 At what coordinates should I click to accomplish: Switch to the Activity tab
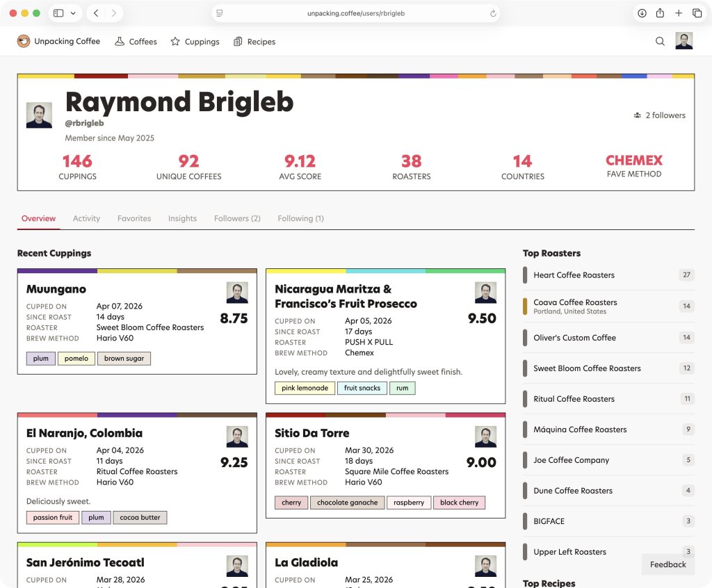tap(86, 218)
